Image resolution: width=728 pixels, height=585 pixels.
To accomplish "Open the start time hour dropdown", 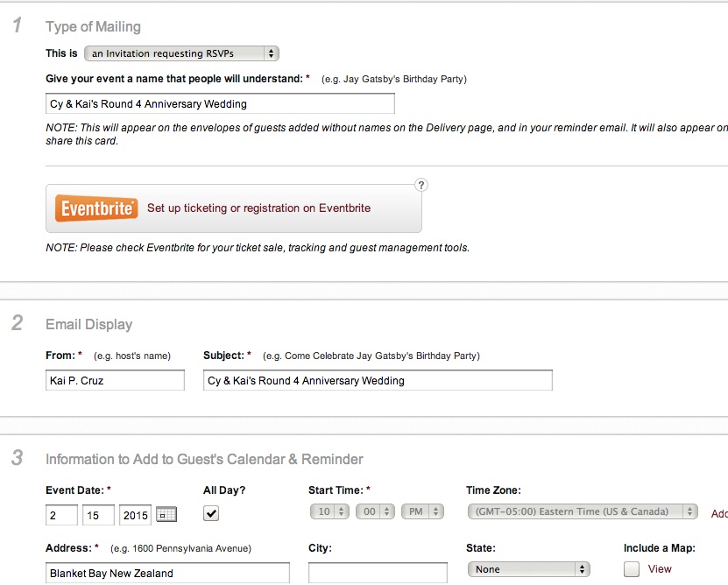I will click(329, 511).
